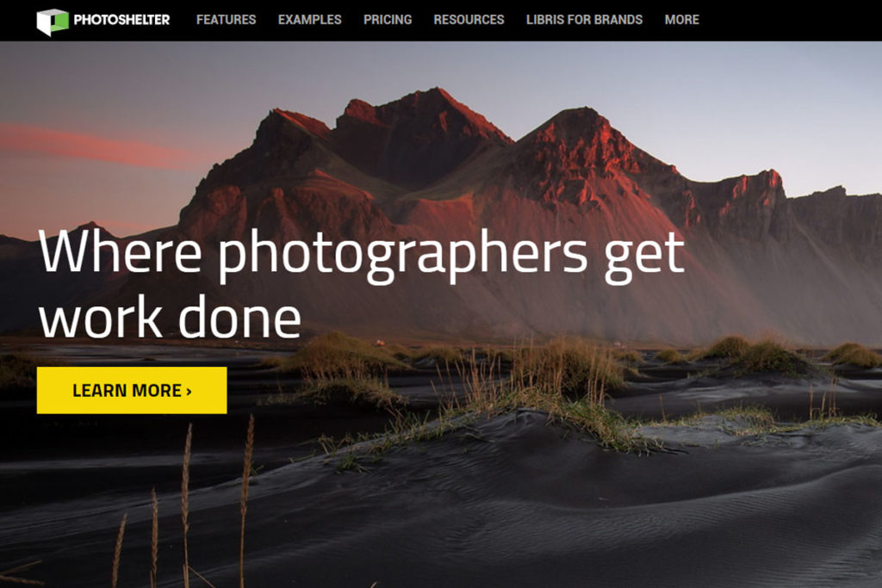The width and height of the screenshot is (882, 588).
Task: Click the tall wheat stalks near the bottom
Action: (186, 506)
